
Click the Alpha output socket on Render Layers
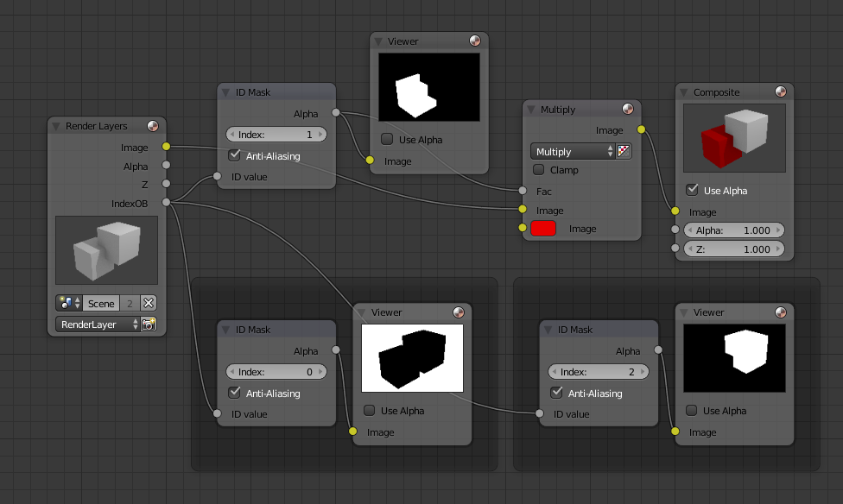point(166,166)
